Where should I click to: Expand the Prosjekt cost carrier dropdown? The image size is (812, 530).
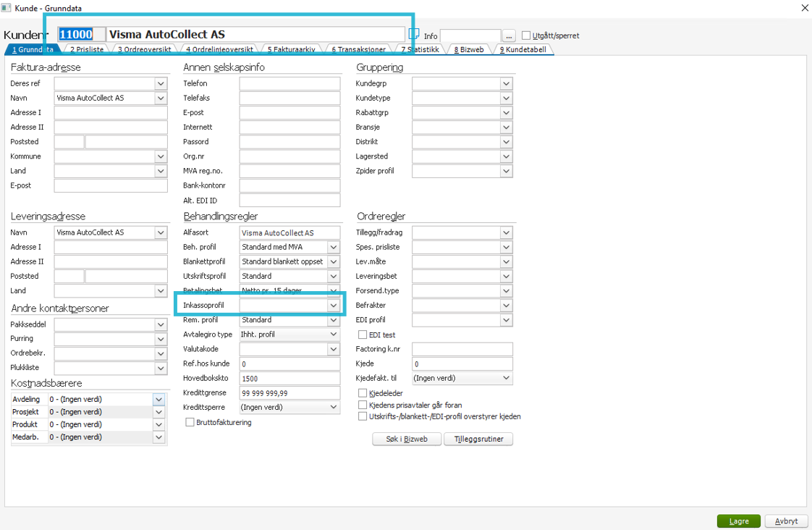click(x=159, y=412)
